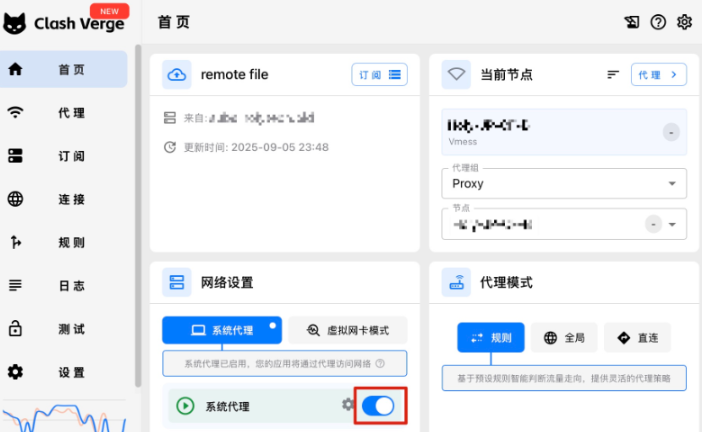Click the 订阅 button on remote file card
This screenshot has width=702, height=432.
tap(379, 74)
